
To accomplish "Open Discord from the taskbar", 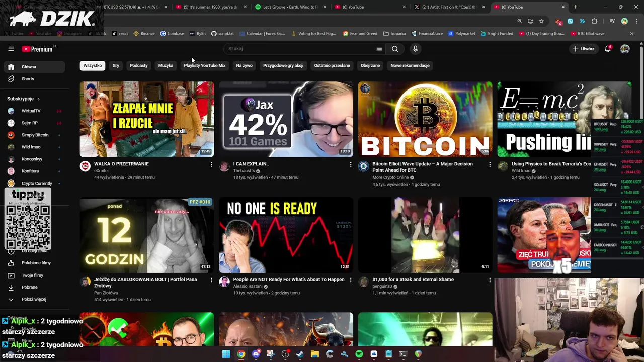I will [256, 354].
